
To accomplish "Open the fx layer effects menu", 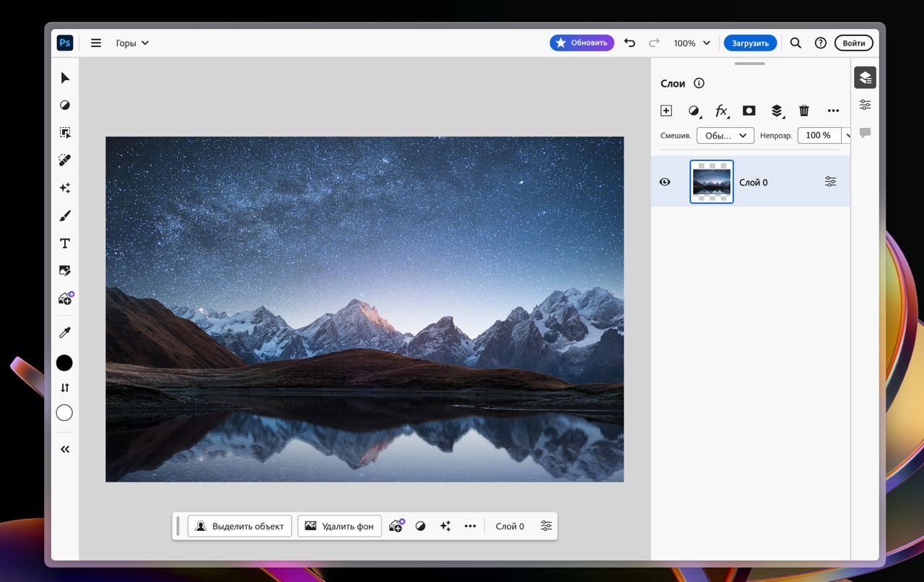I will (x=722, y=110).
